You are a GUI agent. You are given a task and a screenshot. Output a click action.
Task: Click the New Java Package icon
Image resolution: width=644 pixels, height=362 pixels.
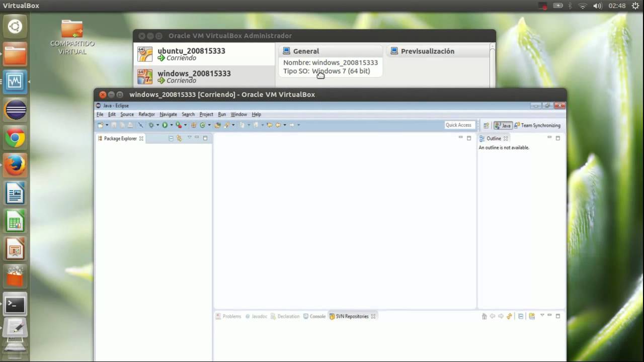(194, 125)
